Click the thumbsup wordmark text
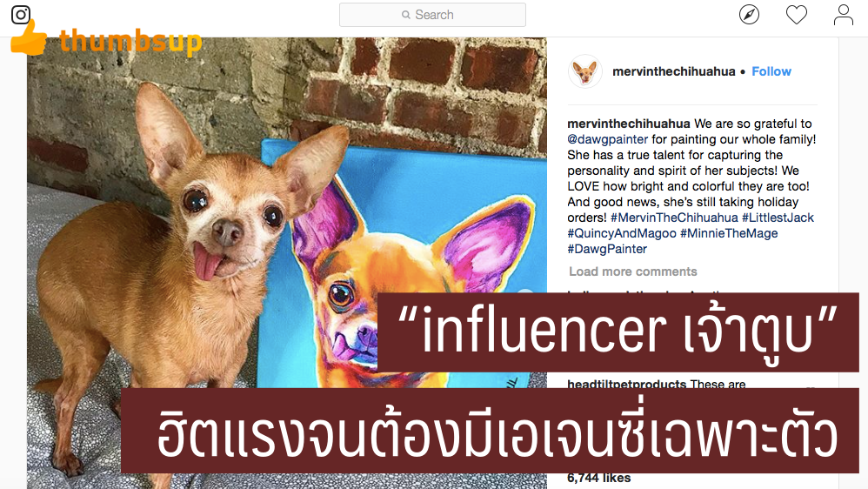This screenshot has height=489, width=868. click(130, 42)
